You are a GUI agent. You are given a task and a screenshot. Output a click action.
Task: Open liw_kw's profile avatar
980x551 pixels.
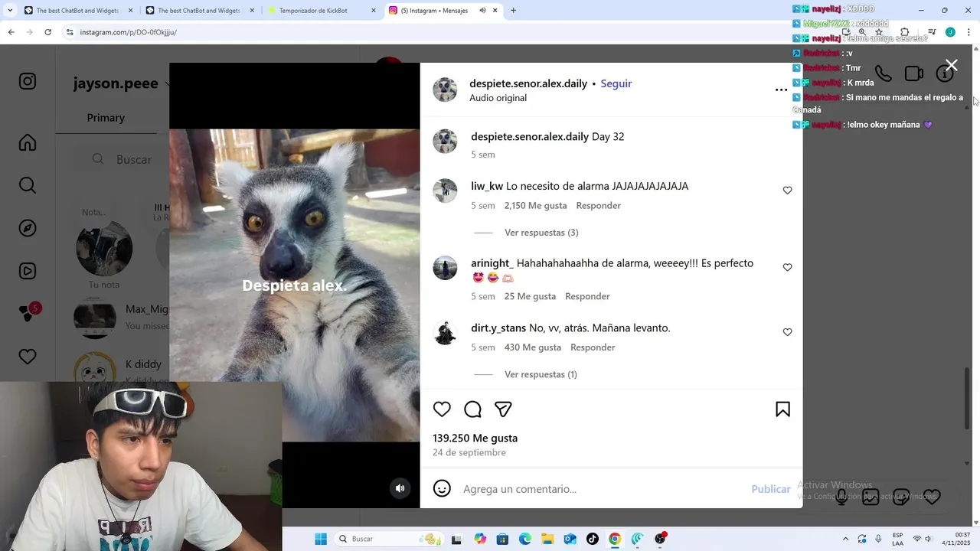pos(445,191)
